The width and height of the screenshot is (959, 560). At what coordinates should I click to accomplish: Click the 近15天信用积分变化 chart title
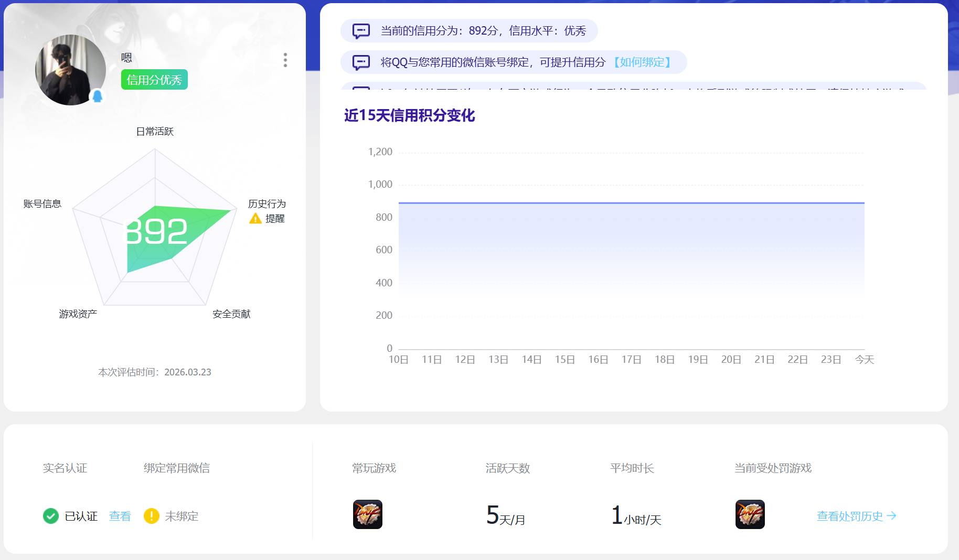point(409,116)
